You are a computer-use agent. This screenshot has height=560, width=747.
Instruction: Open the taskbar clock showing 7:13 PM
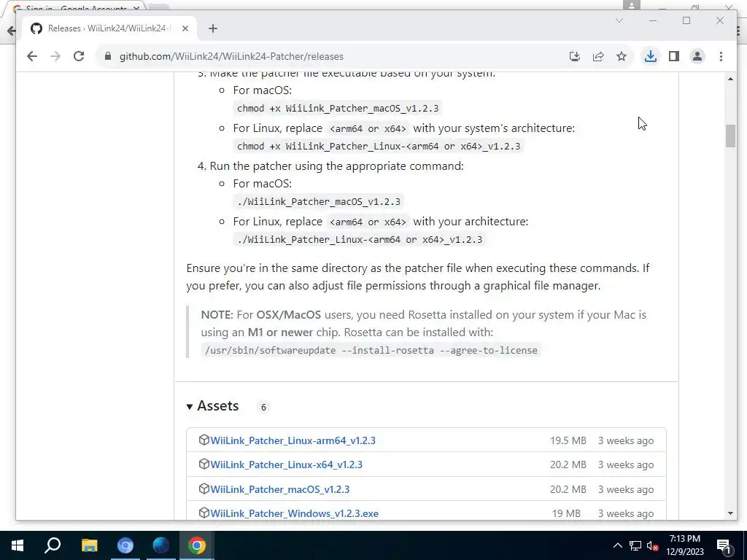click(684, 545)
